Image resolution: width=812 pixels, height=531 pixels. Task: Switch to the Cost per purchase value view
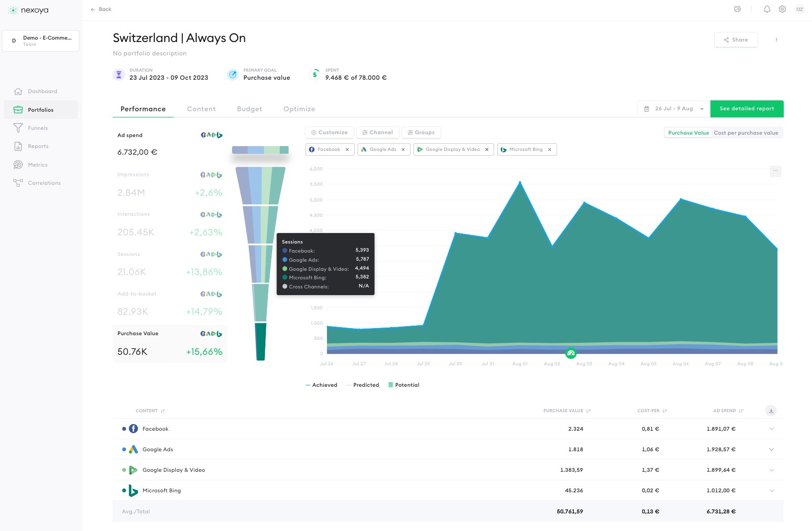746,133
